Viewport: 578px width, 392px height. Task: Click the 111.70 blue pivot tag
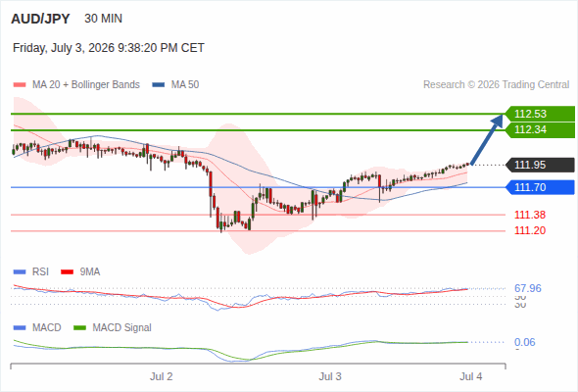tap(540, 187)
